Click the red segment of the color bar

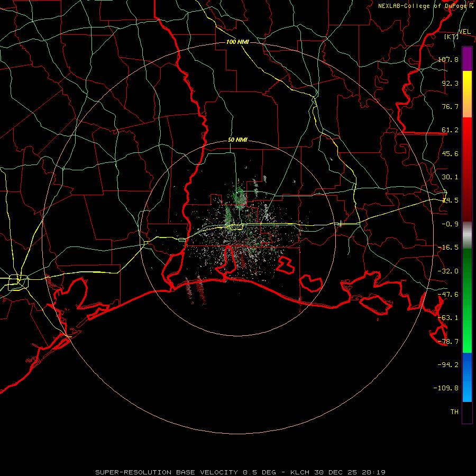[x=467, y=169]
